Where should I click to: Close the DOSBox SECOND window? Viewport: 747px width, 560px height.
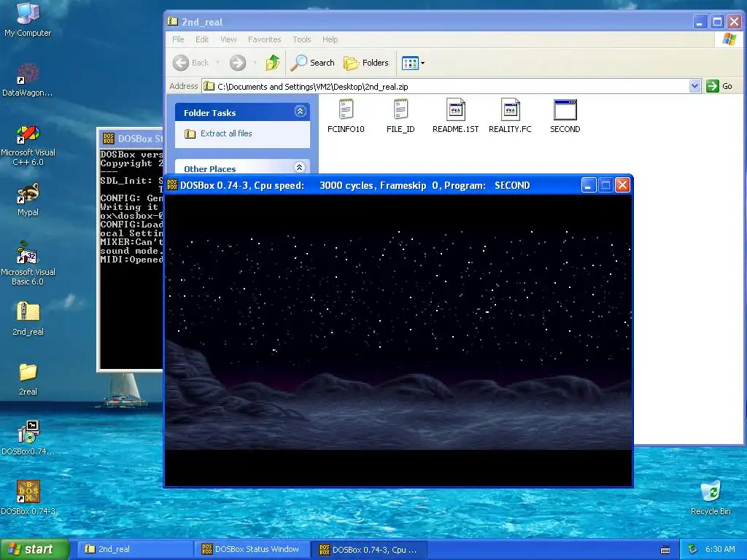[622, 184]
